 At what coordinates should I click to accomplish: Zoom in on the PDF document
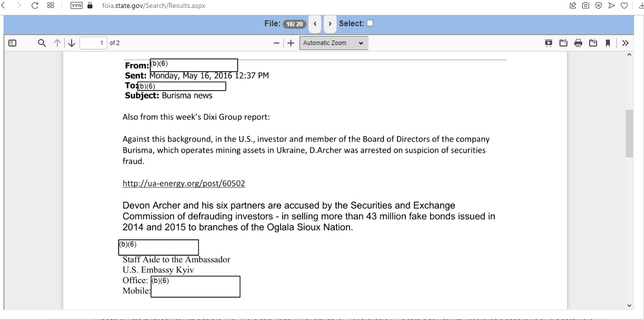[291, 43]
